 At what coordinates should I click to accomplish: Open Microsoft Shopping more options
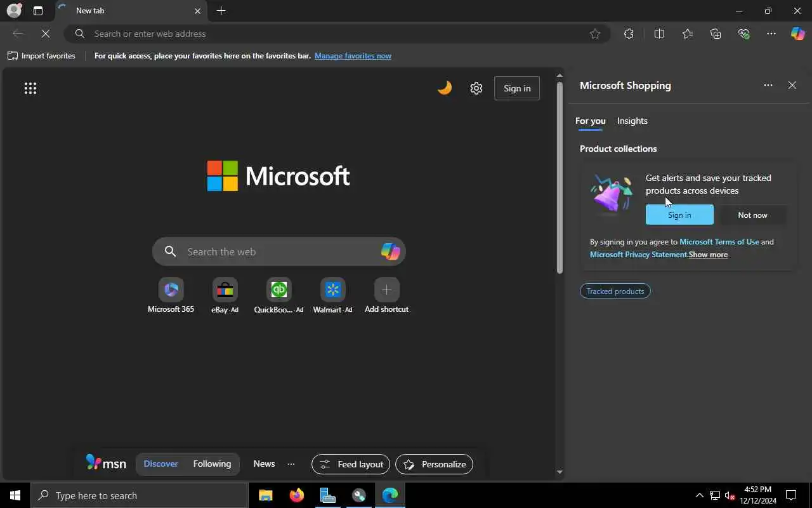point(768,85)
